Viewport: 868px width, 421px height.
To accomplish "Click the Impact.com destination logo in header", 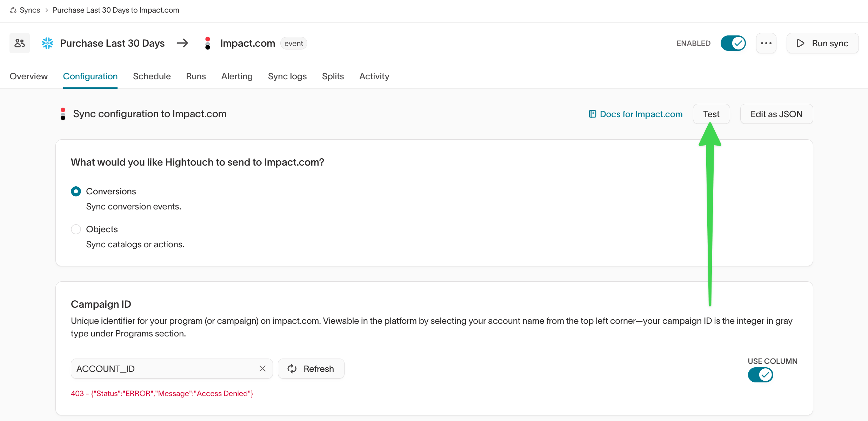I will point(208,43).
